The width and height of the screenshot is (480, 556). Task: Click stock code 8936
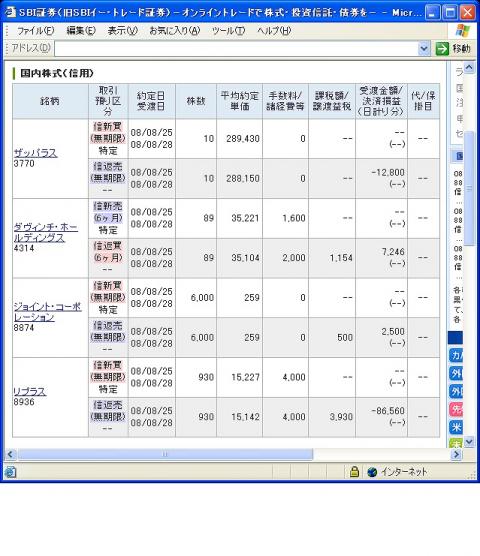(24, 402)
